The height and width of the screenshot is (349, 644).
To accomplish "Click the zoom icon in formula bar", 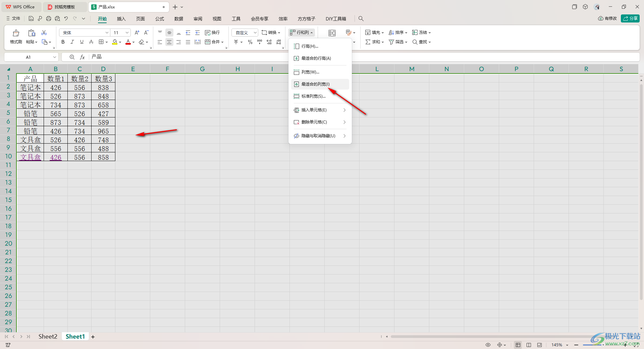I will tap(72, 57).
